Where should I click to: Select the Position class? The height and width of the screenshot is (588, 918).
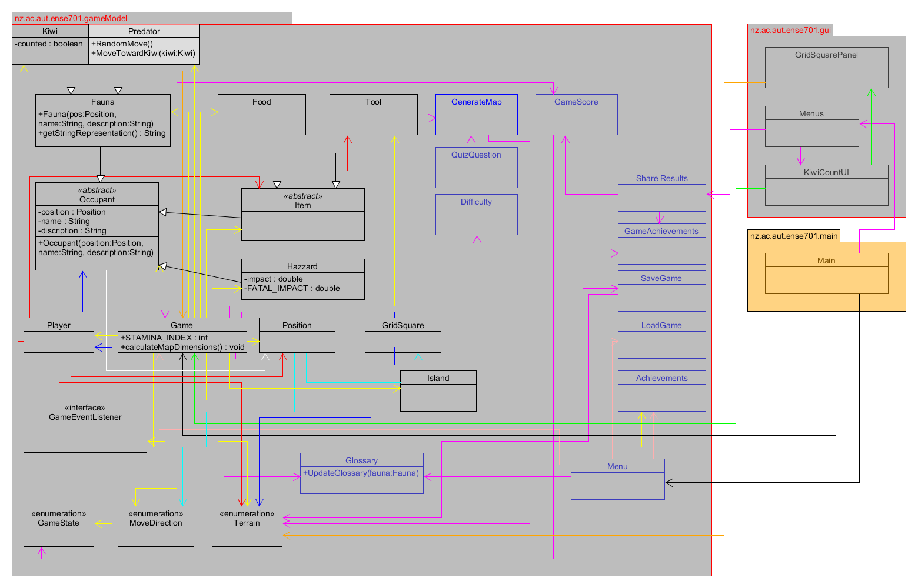[297, 335]
